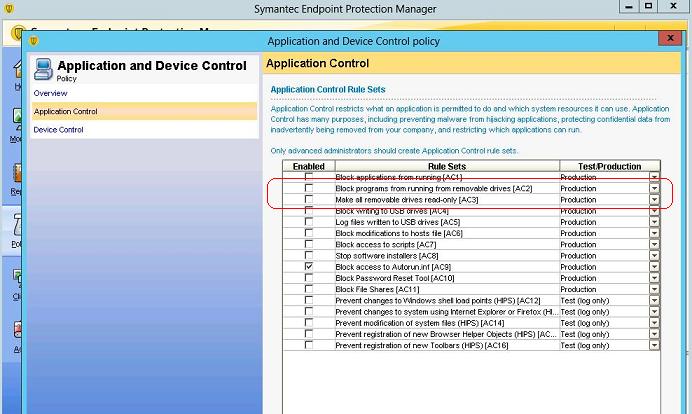The width and height of the screenshot is (692, 414).
Task: Click the shield icon in the policy dialog title
Action: point(34,41)
